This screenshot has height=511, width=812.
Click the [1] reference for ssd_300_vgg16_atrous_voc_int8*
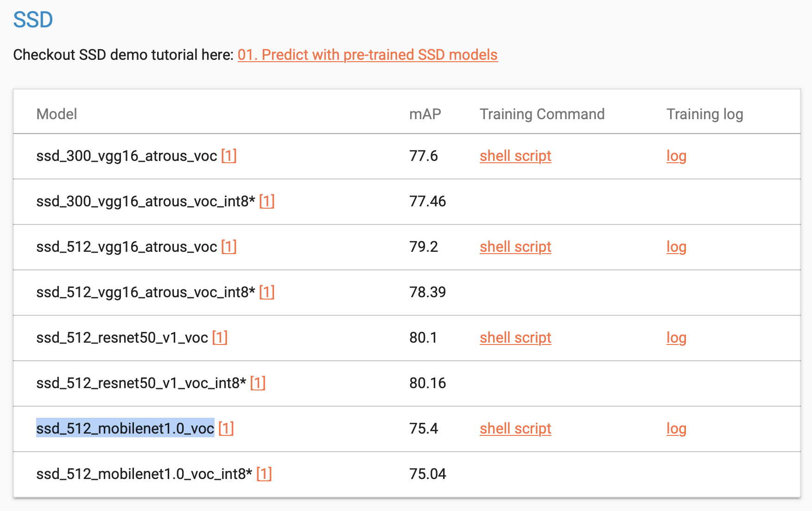click(x=268, y=201)
